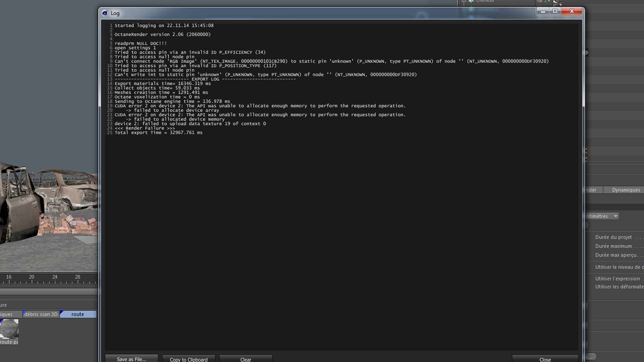The image size is (644, 362).
Task: Open the centimètres units dropdown
Action: point(602,216)
